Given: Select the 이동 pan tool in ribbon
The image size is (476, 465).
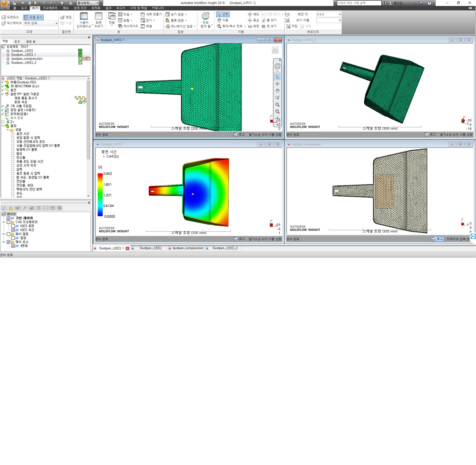Looking at the screenshot, I should (x=223, y=20).
